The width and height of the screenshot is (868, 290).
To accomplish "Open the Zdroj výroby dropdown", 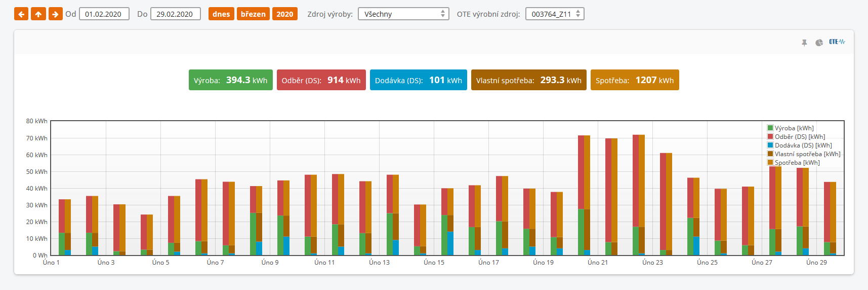I will 403,14.
